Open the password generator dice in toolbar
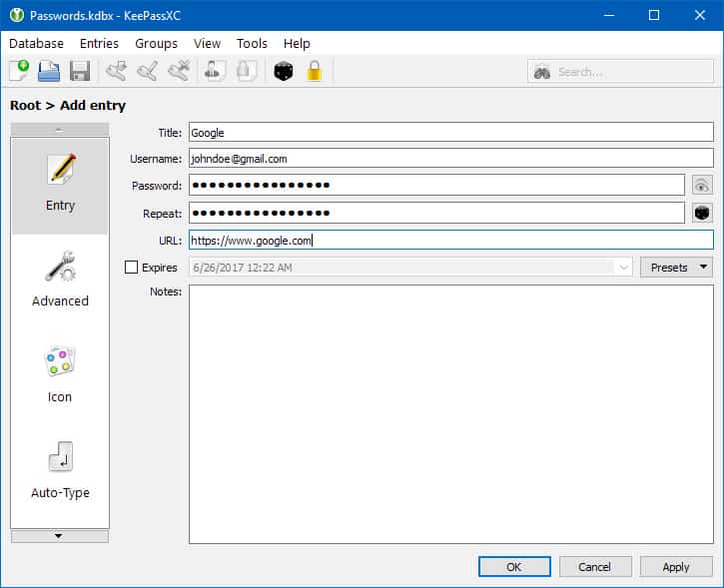The image size is (724, 588). (283, 72)
